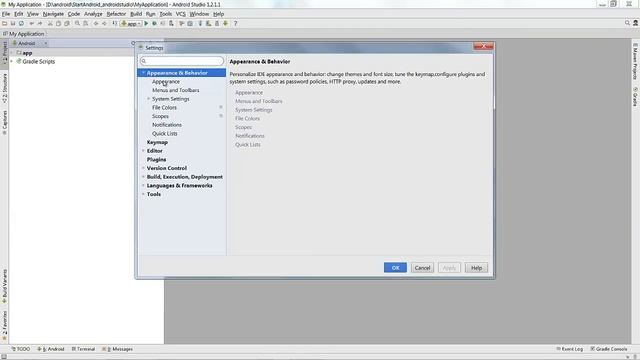Open the Gradle Console tab
The width and height of the screenshot is (640, 360).
coord(609,349)
